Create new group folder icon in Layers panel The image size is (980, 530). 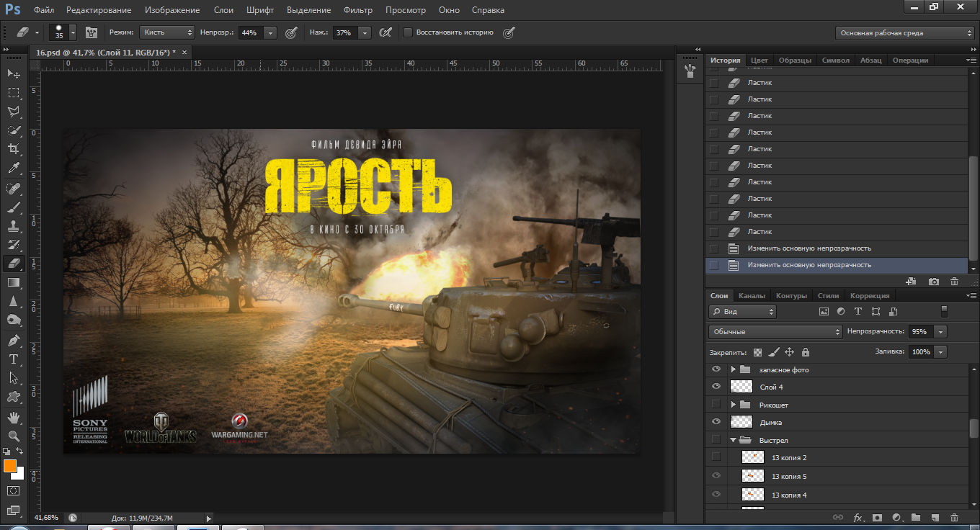pyautogui.click(x=915, y=517)
